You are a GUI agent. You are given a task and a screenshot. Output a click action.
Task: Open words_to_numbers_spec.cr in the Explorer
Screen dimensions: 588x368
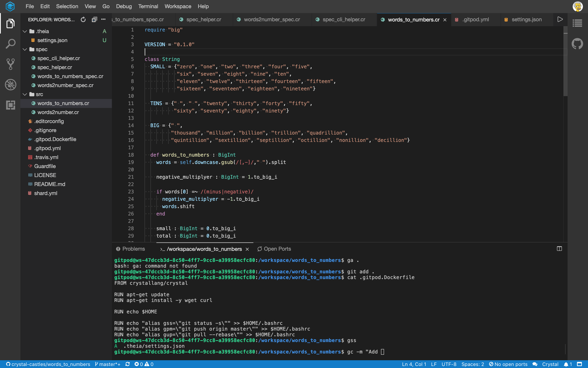pos(66,76)
